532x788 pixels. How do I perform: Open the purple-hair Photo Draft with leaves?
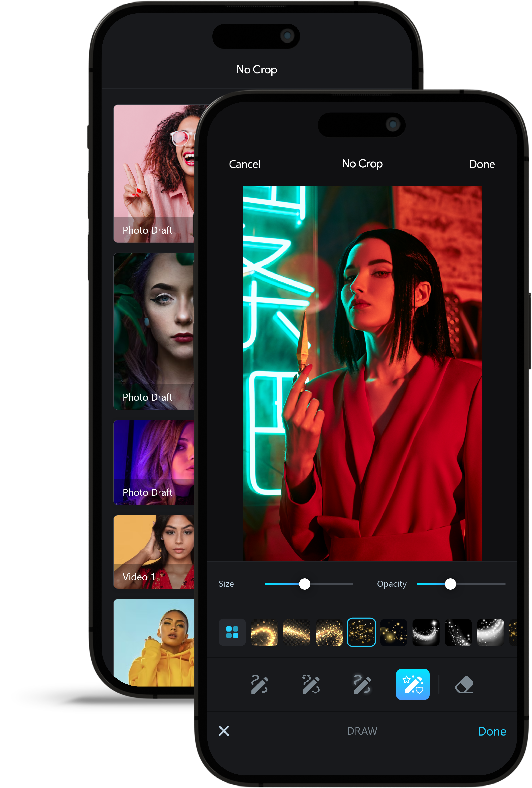pos(154,331)
